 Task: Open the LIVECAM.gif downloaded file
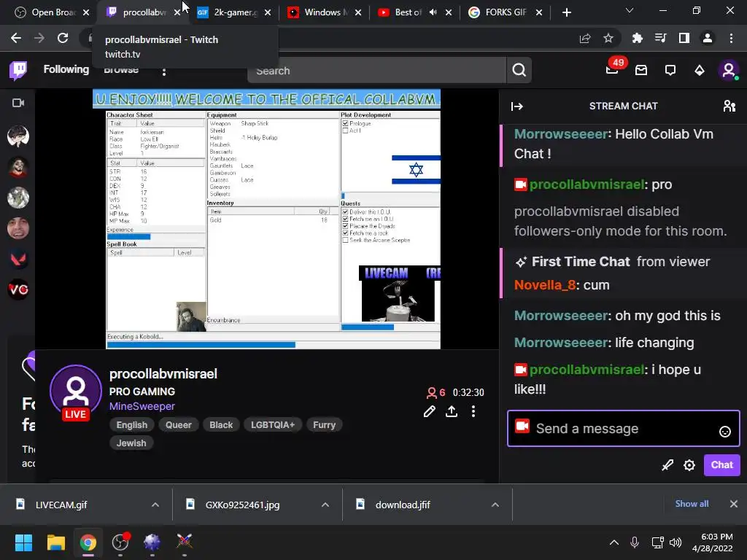[x=61, y=505]
